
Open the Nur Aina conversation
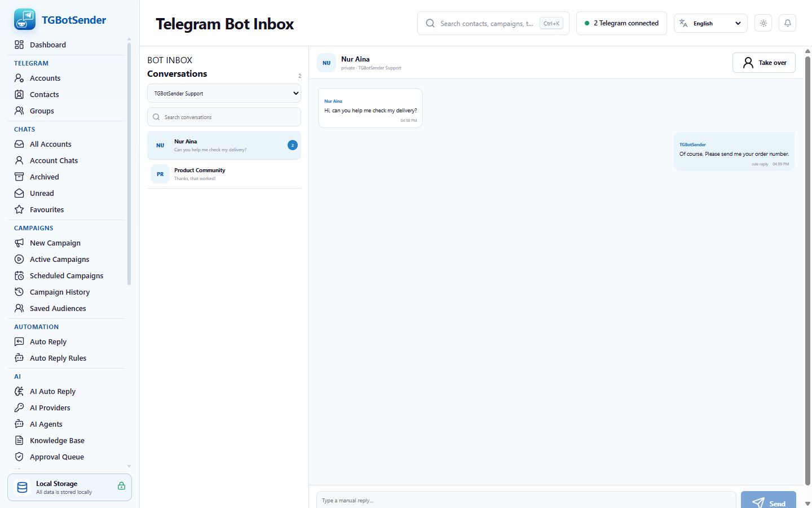tap(224, 145)
